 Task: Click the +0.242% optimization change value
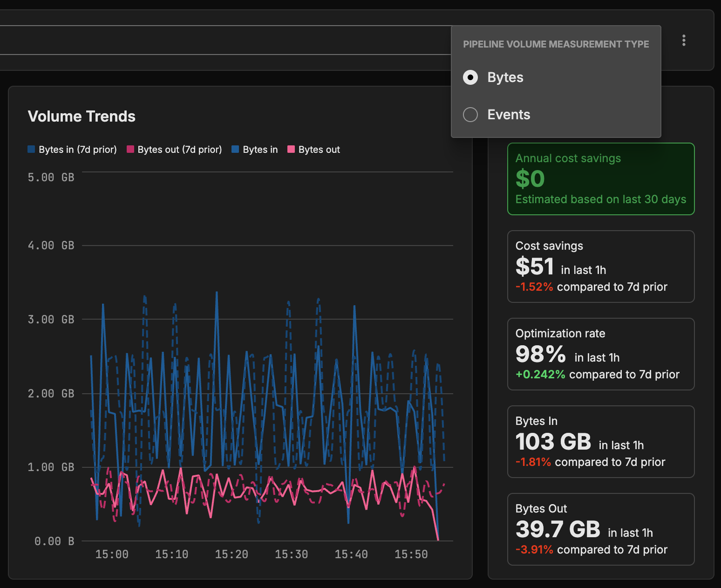pyautogui.click(x=540, y=375)
